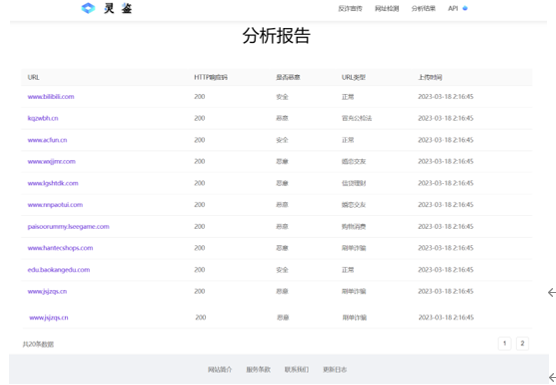Click the 是否恶意 column header
The width and height of the screenshot is (556, 385).
pyautogui.click(x=288, y=77)
